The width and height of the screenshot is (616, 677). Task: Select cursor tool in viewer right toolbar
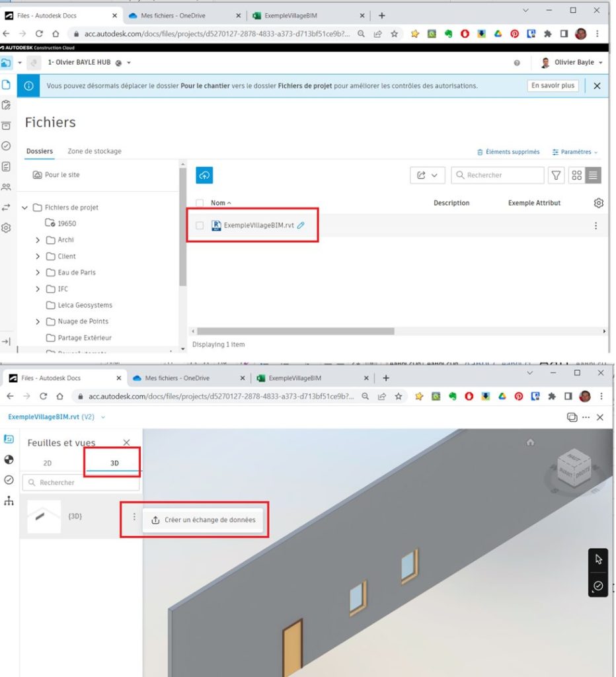click(598, 559)
